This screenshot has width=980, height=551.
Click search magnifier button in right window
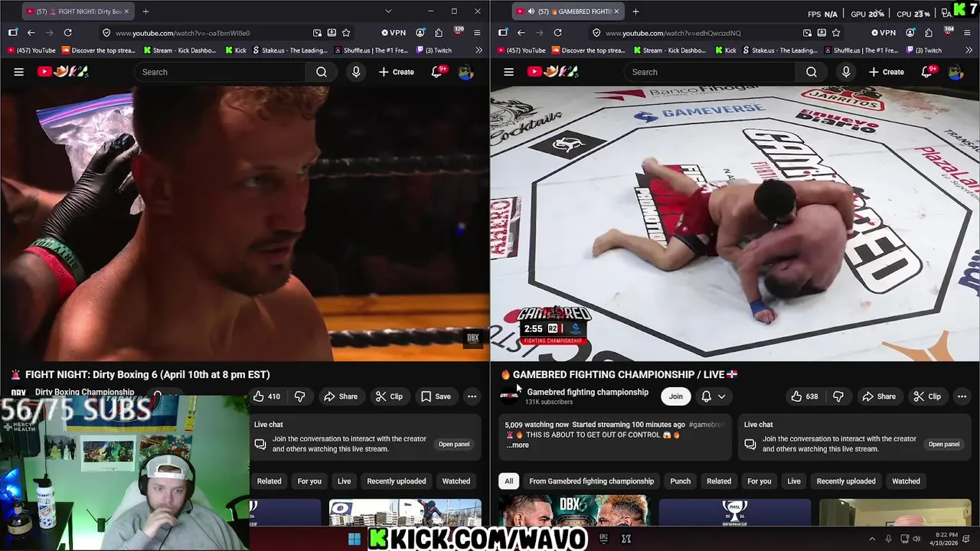coord(812,72)
